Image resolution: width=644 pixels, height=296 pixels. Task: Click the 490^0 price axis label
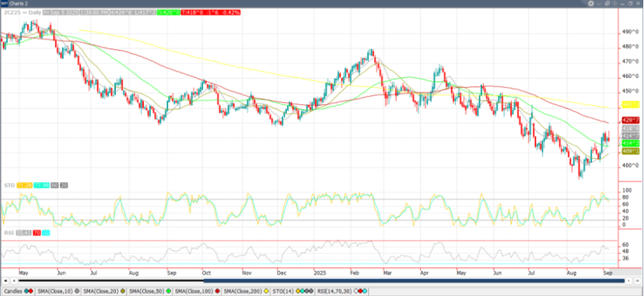[632, 32]
